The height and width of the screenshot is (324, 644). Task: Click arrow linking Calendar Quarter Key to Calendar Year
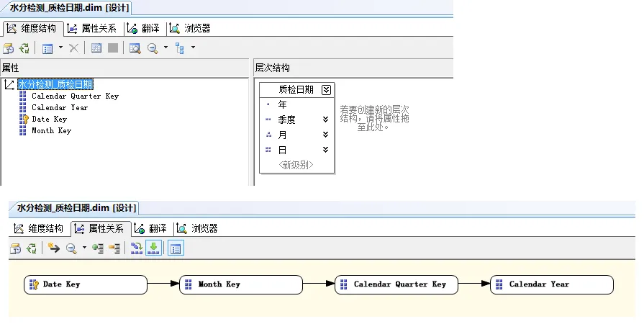(474, 283)
